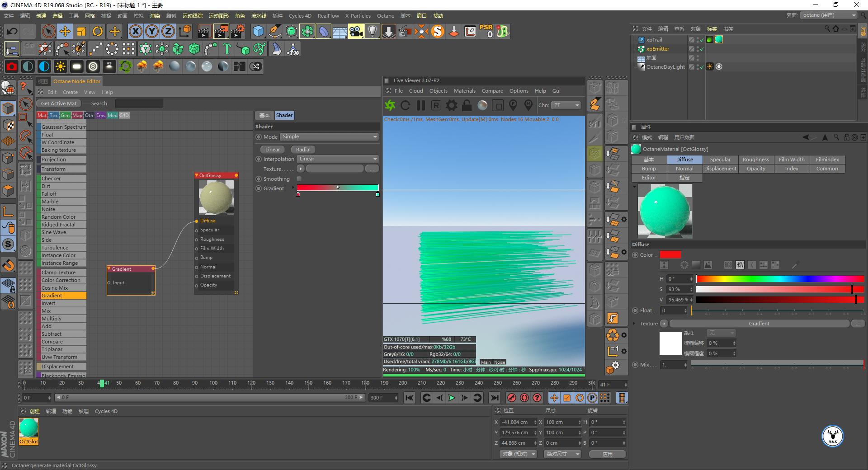The height and width of the screenshot is (470, 868).
Task: Restart rendering via refresh icon in Live Viewer
Action: (x=406, y=105)
